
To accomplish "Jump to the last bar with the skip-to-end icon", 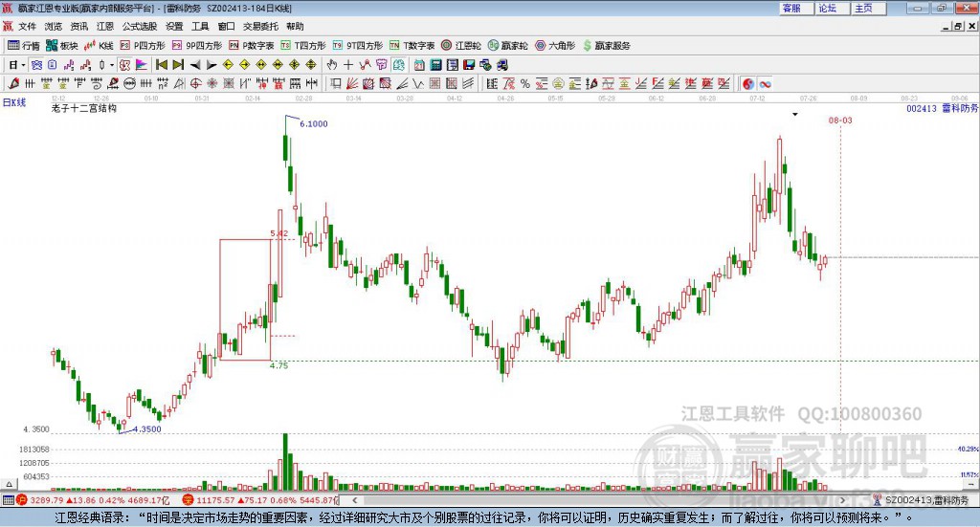I will point(178,65).
